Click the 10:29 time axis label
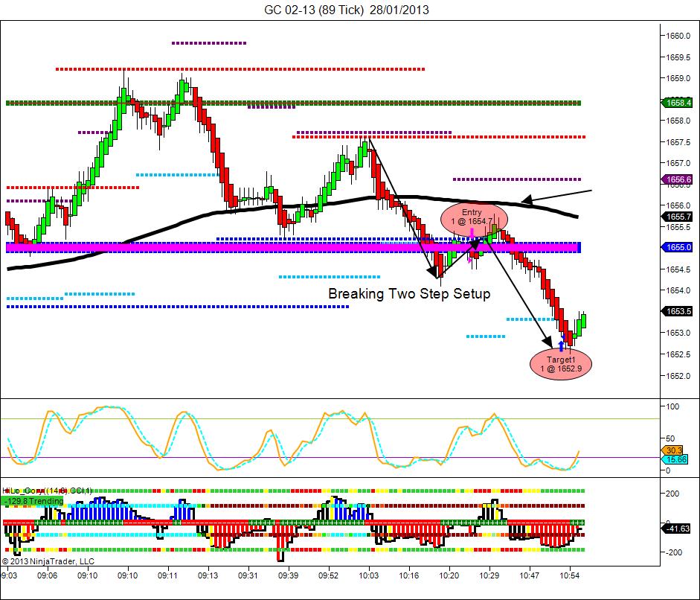 pyautogui.click(x=489, y=575)
